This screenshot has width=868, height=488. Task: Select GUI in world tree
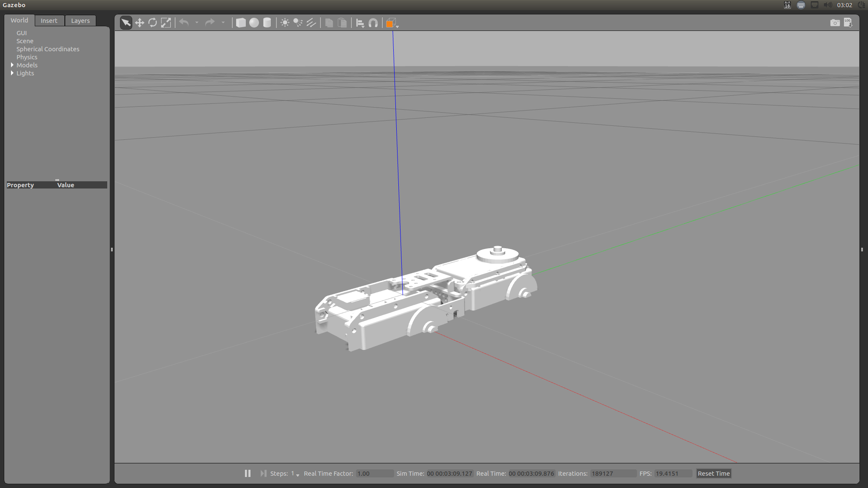coord(22,33)
